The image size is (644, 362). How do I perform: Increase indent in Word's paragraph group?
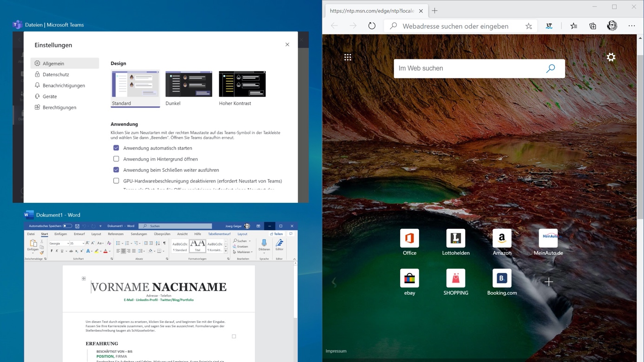pos(151,243)
